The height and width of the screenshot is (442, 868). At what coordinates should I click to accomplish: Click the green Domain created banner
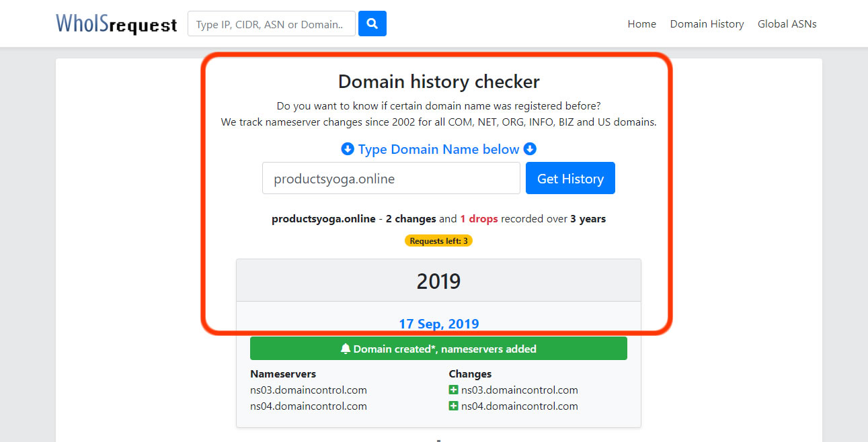(438, 349)
